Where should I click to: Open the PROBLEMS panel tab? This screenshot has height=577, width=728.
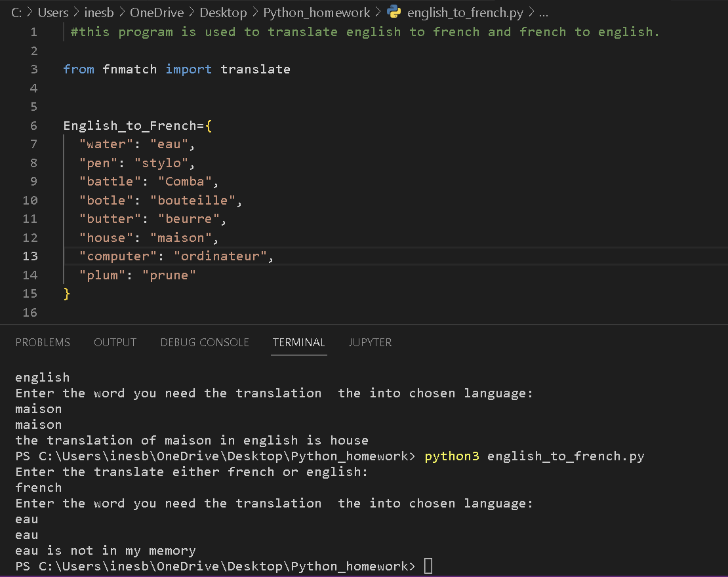43,342
